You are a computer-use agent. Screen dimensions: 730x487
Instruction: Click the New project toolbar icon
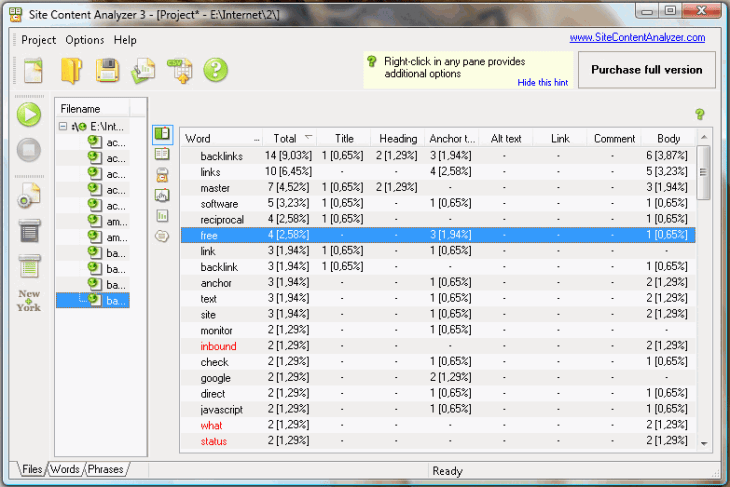coord(33,70)
